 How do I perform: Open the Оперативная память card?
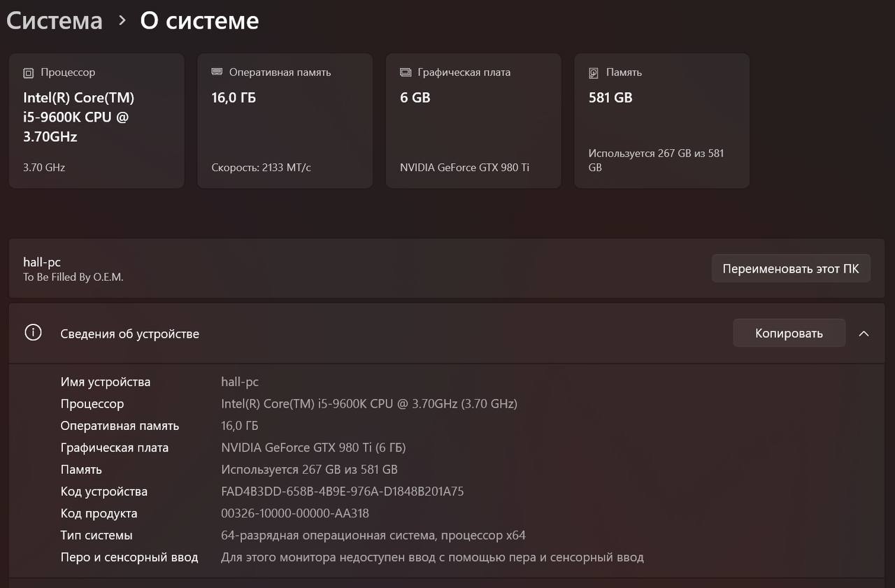(285, 121)
